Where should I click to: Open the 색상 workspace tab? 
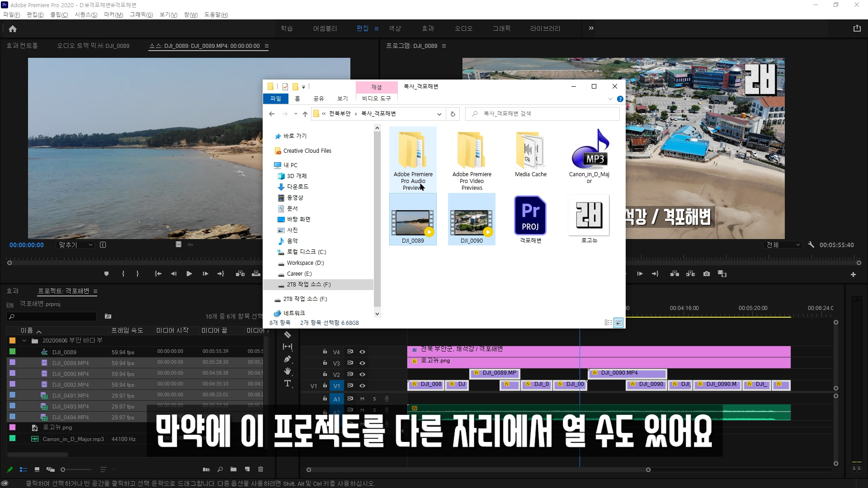[x=395, y=28]
